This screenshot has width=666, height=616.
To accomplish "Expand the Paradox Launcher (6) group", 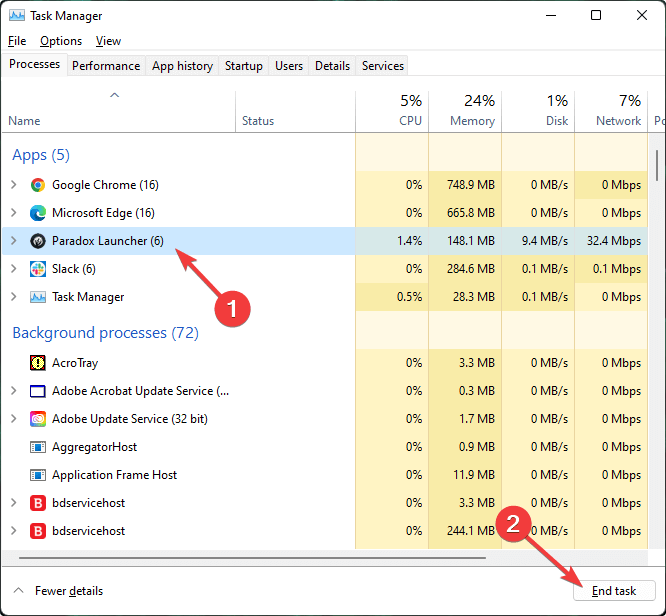I will (x=14, y=241).
